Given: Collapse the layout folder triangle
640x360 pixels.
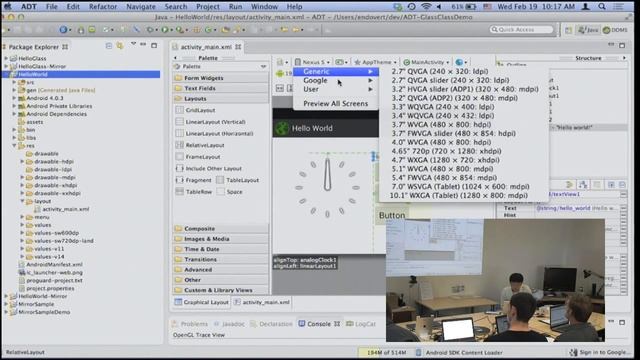Looking at the screenshot, I should pos(22,201).
